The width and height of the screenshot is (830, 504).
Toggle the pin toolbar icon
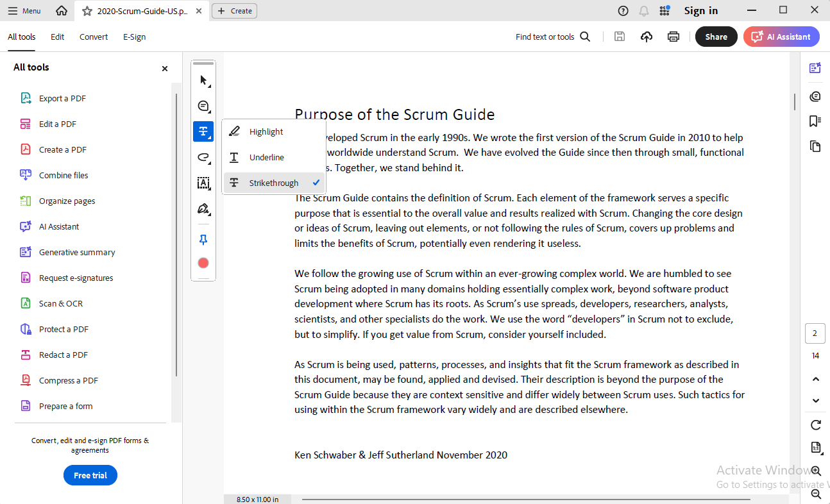point(203,239)
